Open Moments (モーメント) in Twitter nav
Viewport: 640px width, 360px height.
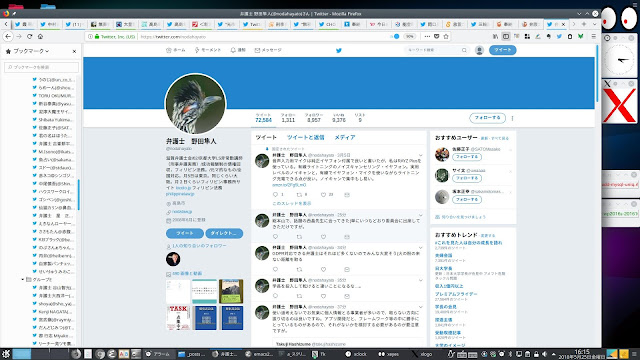tap(207, 50)
